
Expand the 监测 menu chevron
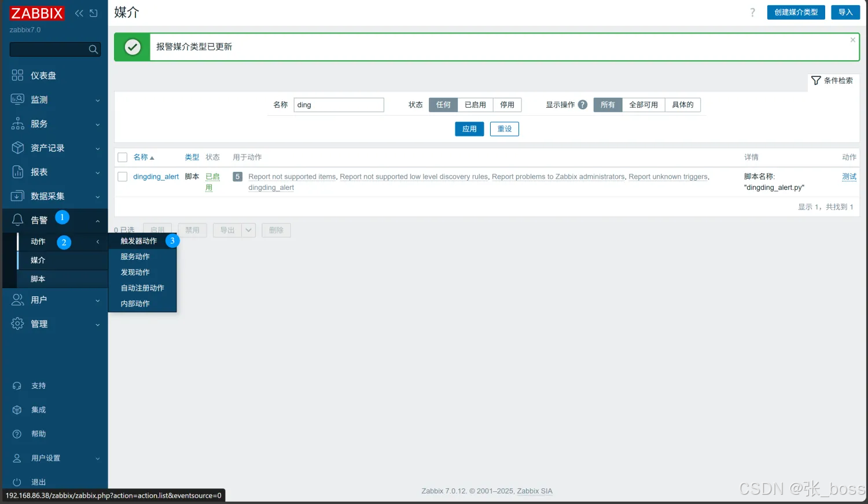[x=97, y=100]
